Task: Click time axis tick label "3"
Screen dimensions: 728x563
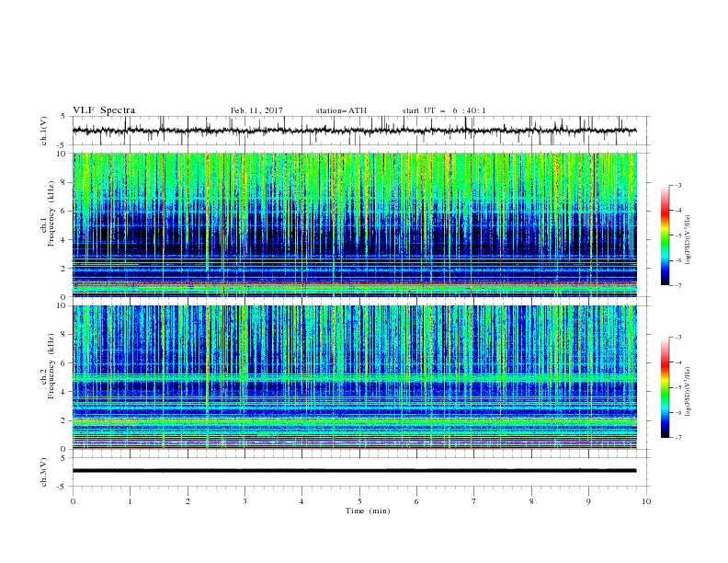Action: [x=245, y=501]
